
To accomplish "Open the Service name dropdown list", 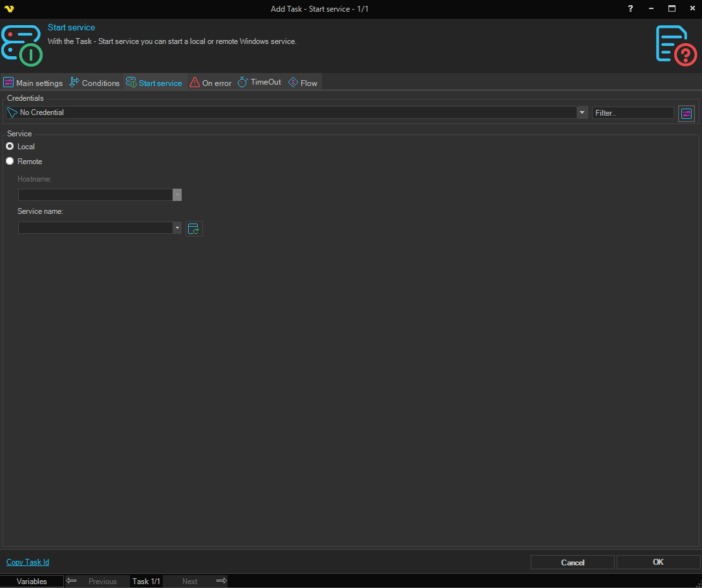I will click(177, 228).
